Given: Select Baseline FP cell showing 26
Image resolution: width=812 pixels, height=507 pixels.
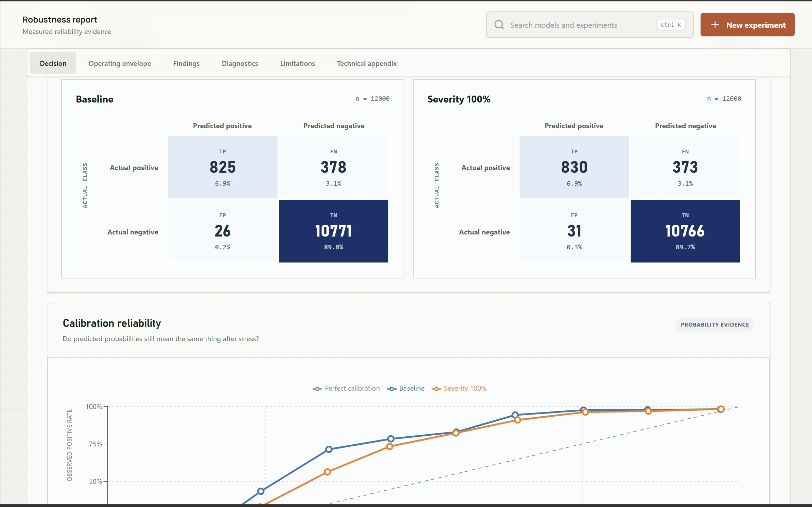Looking at the screenshot, I should (x=223, y=231).
